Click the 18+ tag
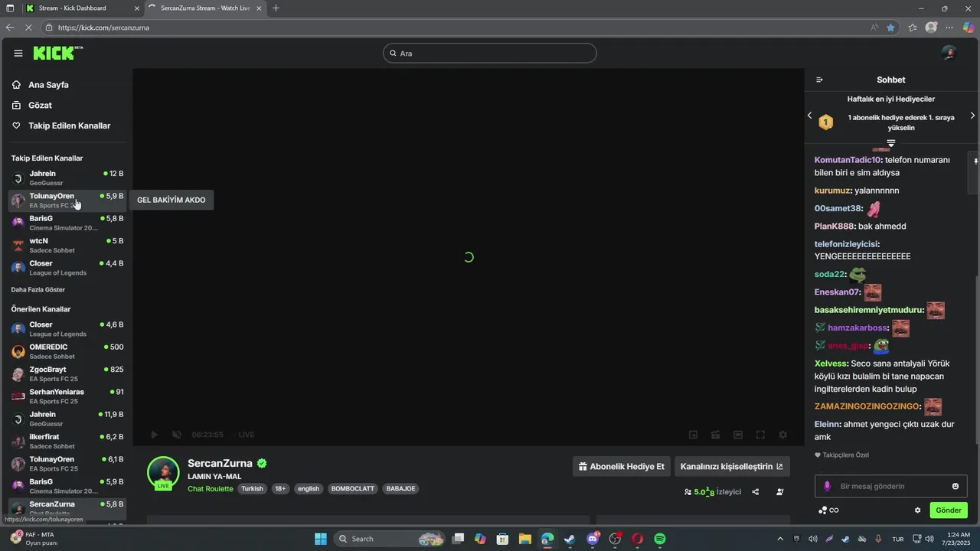This screenshot has height=551, width=980. point(280,488)
